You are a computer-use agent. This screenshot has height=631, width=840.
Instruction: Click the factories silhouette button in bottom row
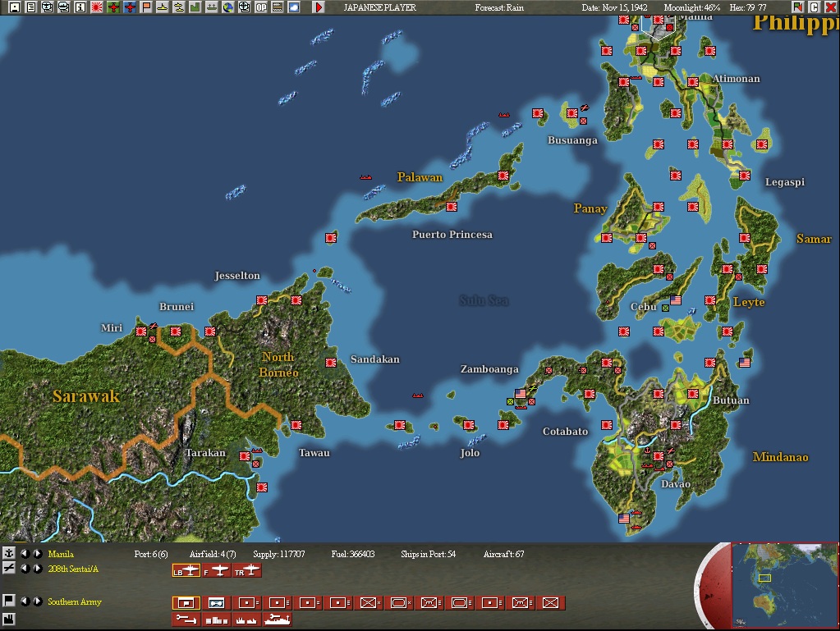247,620
